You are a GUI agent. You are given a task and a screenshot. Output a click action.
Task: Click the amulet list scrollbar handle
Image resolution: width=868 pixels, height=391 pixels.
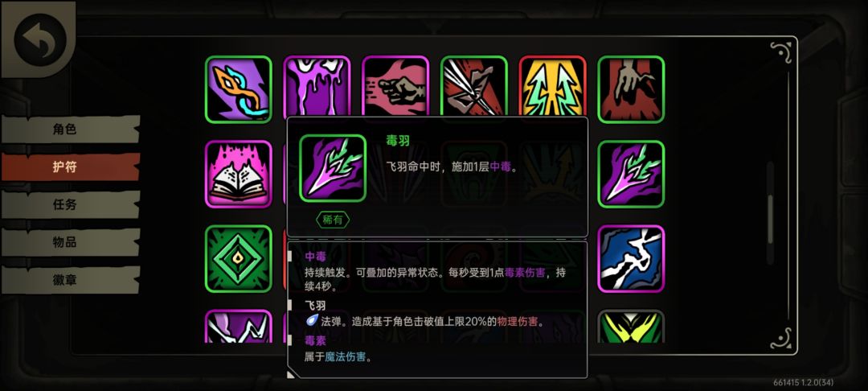pos(770,220)
